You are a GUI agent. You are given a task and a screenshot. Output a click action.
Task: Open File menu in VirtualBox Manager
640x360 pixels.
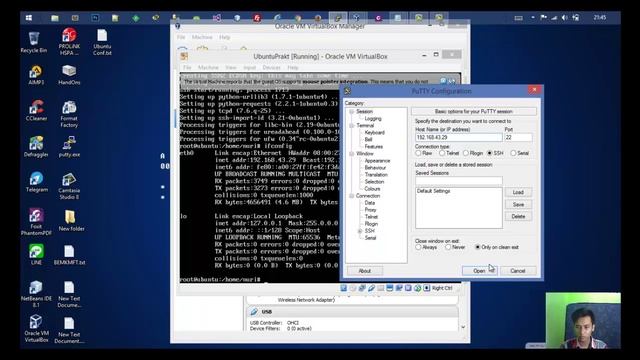pyautogui.click(x=181, y=37)
